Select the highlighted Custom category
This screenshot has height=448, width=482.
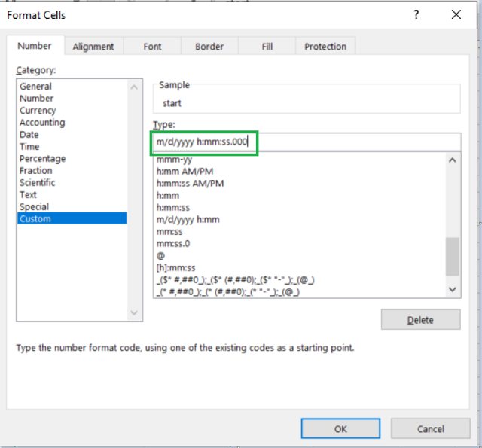pyautogui.click(x=72, y=218)
